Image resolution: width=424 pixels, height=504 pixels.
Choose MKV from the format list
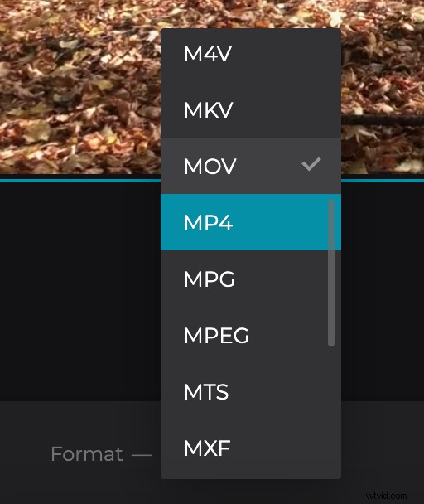(251, 110)
